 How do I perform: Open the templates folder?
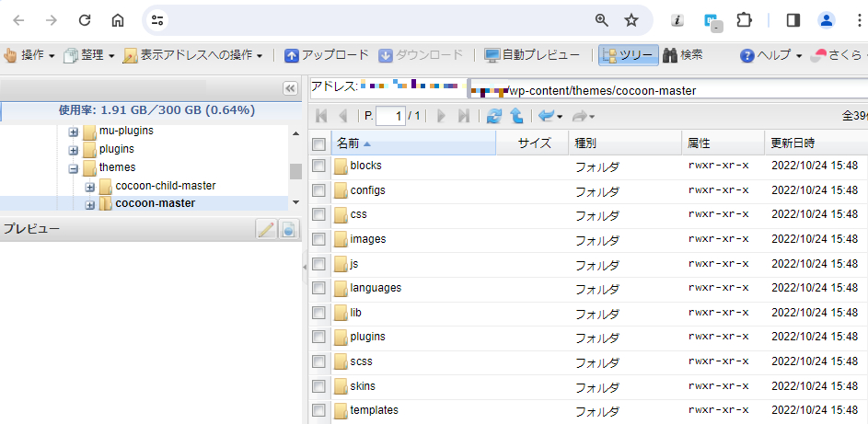[x=375, y=410]
